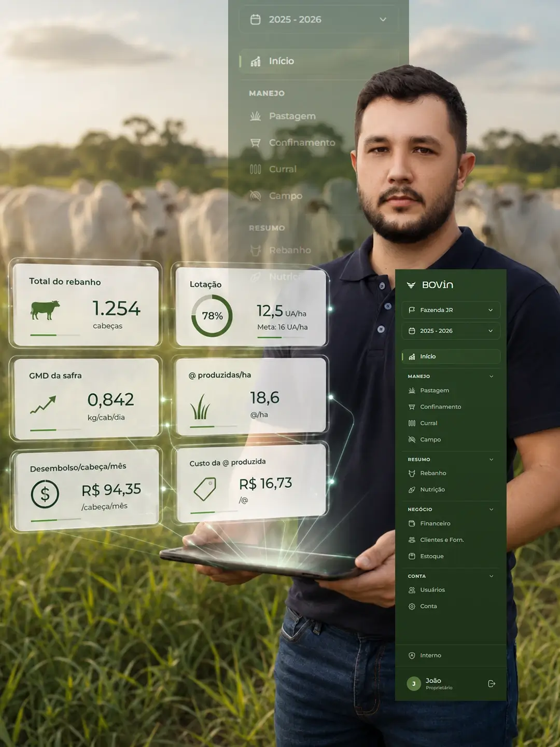
Task: Click the Total do rebanho card title
Action: pos(65,282)
